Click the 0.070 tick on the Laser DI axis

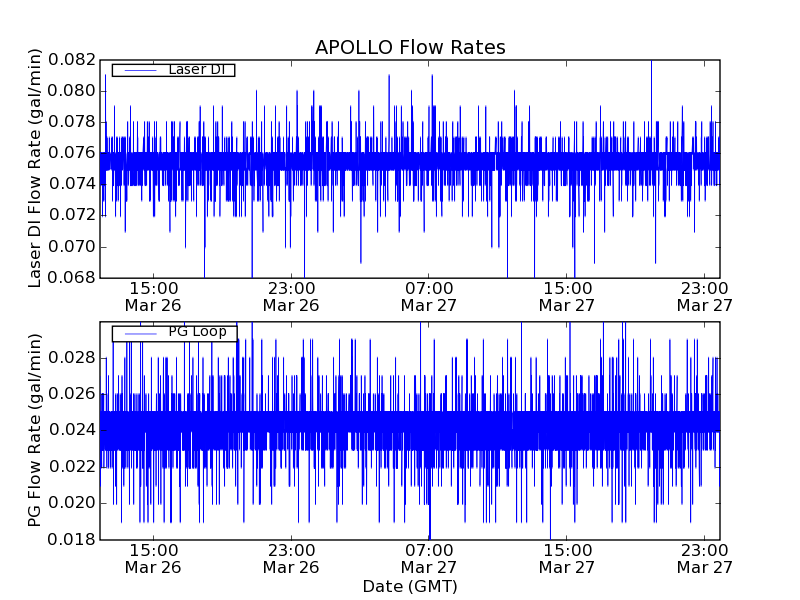click(x=76, y=246)
